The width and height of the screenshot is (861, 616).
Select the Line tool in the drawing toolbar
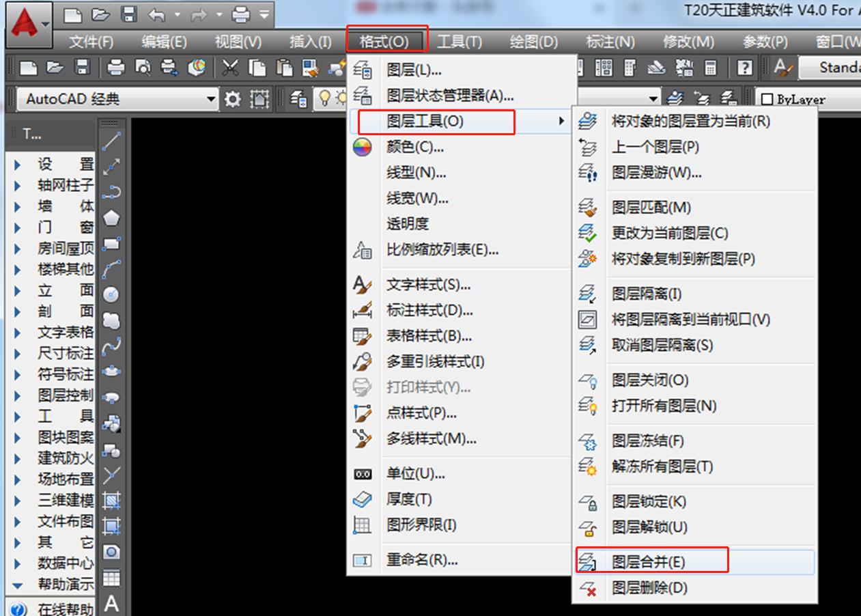tap(111, 141)
